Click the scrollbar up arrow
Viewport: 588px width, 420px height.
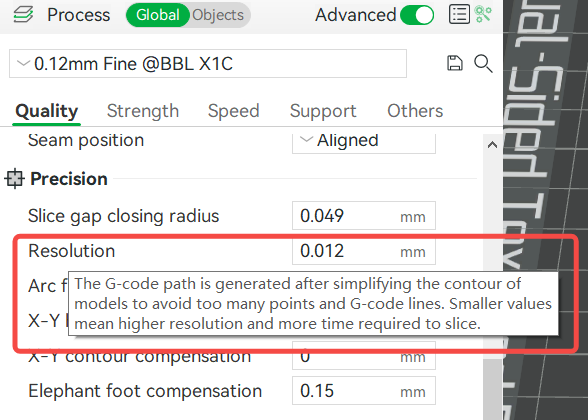tap(492, 145)
